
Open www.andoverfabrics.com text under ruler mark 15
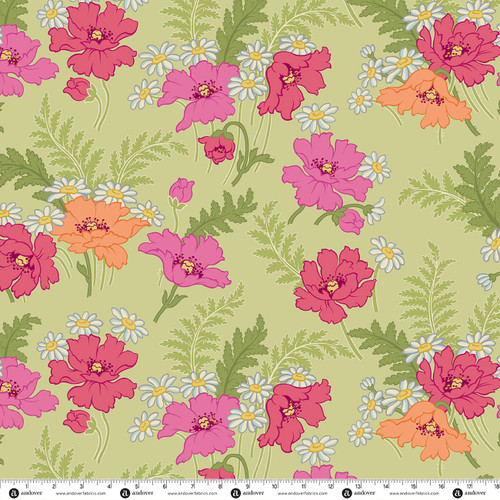(414, 493)
